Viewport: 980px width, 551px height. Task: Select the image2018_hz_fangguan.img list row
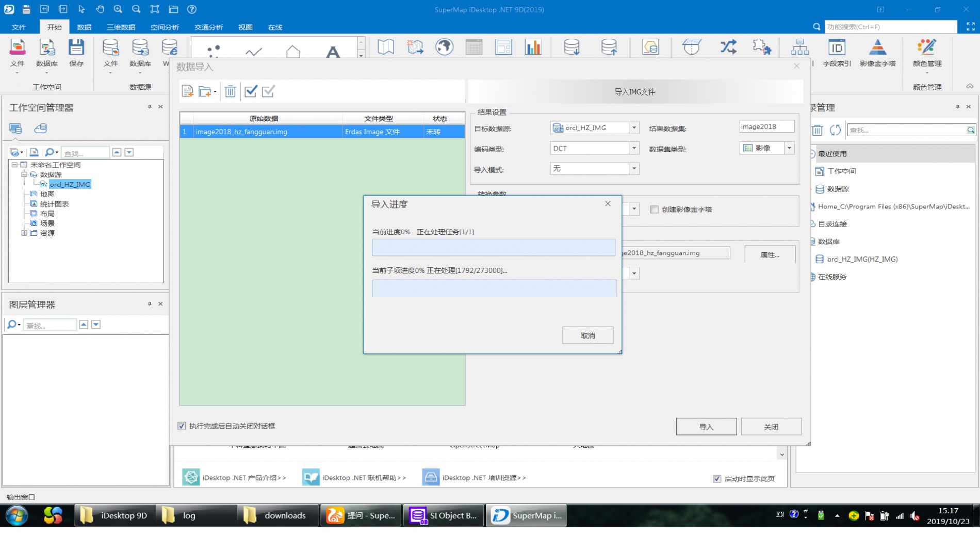click(x=322, y=132)
